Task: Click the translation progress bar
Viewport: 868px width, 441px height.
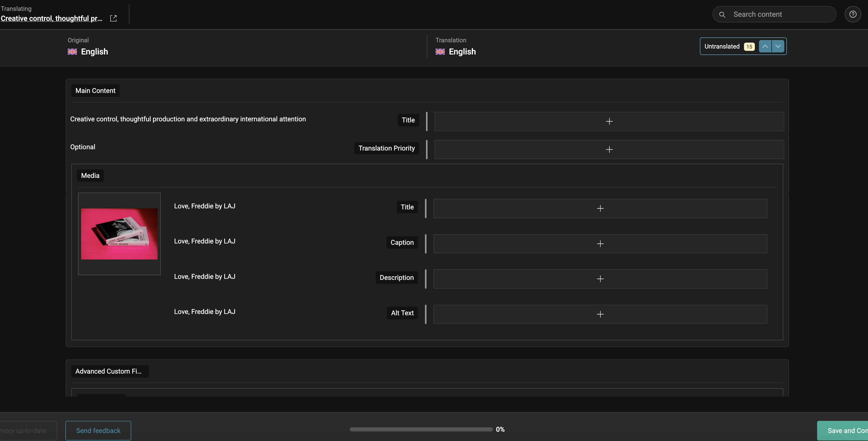Action: (x=421, y=429)
